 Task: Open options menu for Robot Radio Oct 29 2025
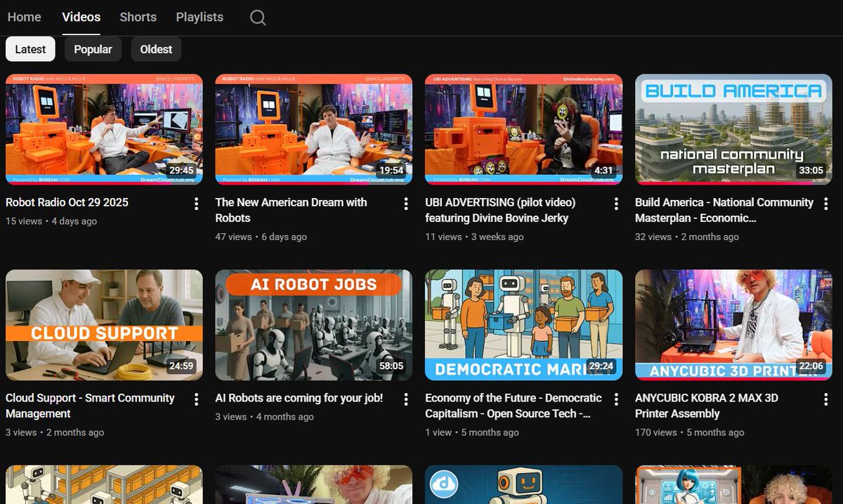[x=196, y=204]
